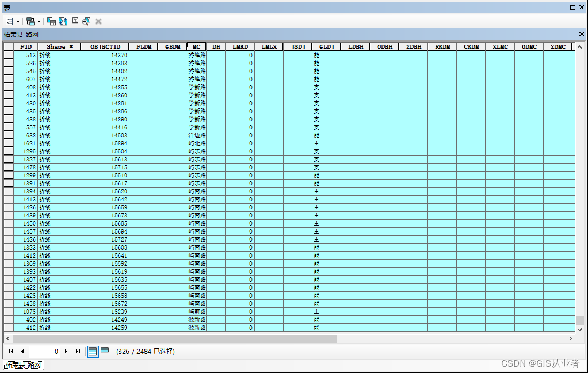Screen dimensions: 588x373
Task: Show selected records view button
Action: [x=105, y=351]
